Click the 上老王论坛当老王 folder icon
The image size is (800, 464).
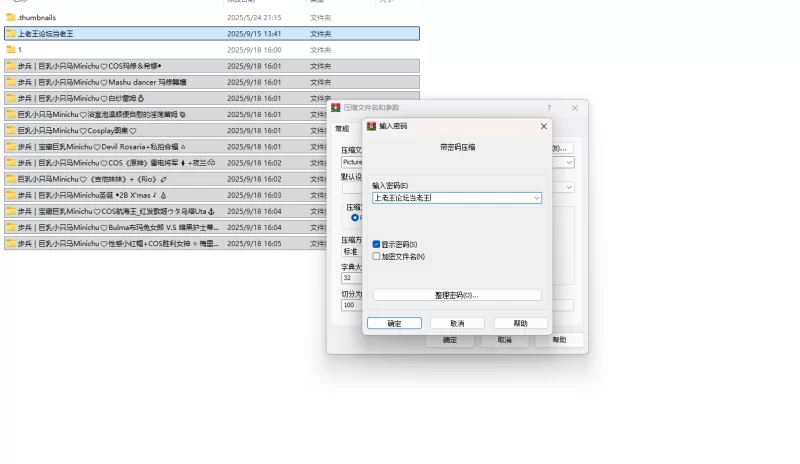click(x=11, y=33)
